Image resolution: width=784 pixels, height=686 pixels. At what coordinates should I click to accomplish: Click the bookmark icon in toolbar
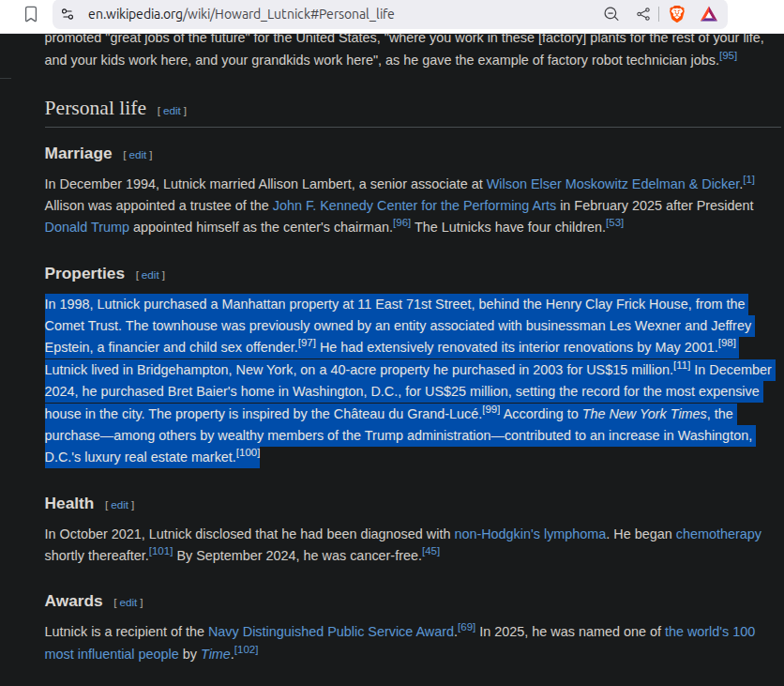tap(31, 14)
